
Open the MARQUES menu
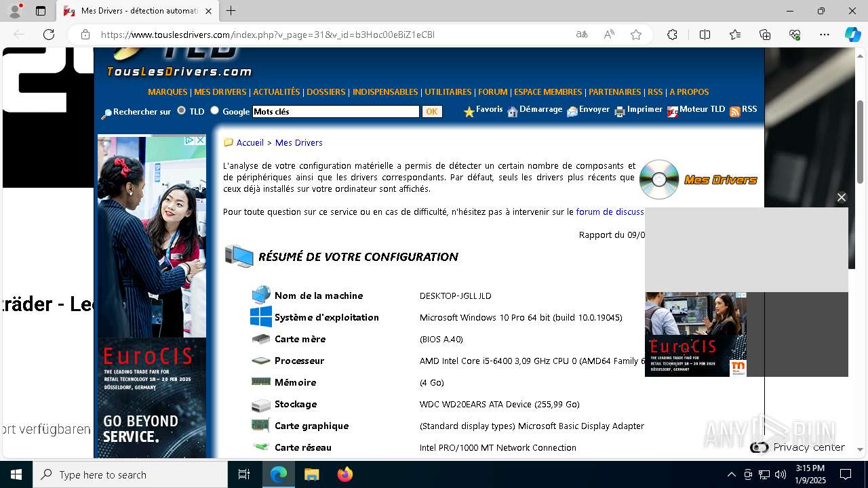pyautogui.click(x=167, y=92)
